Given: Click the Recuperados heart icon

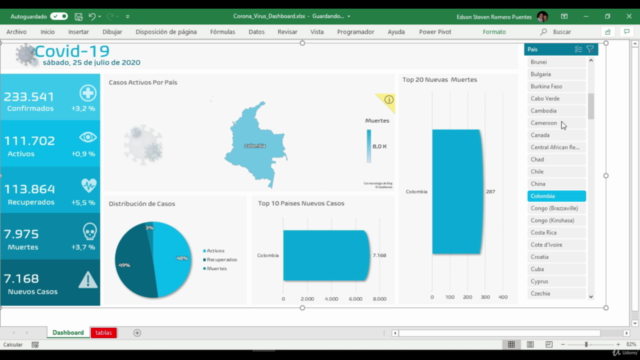Looking at the screenshot, I should pyautogui.click(x=89, y=185).
